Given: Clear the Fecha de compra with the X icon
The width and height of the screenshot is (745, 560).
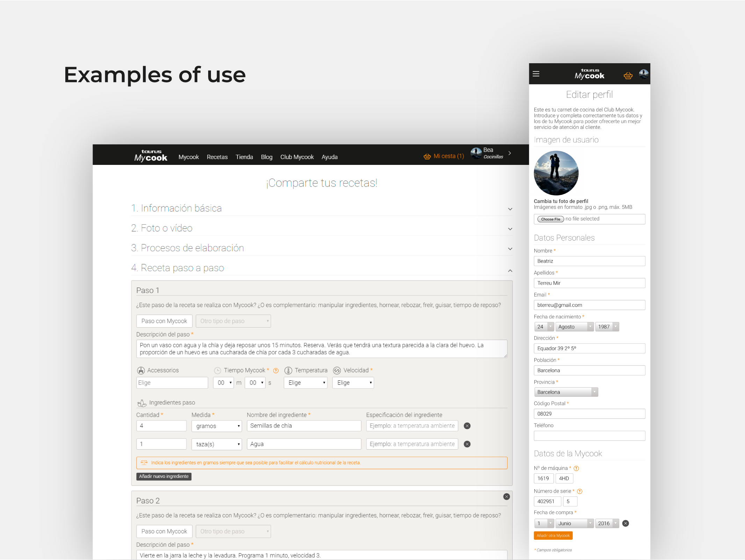Looking at the screenshot, I should click(626, 523).
